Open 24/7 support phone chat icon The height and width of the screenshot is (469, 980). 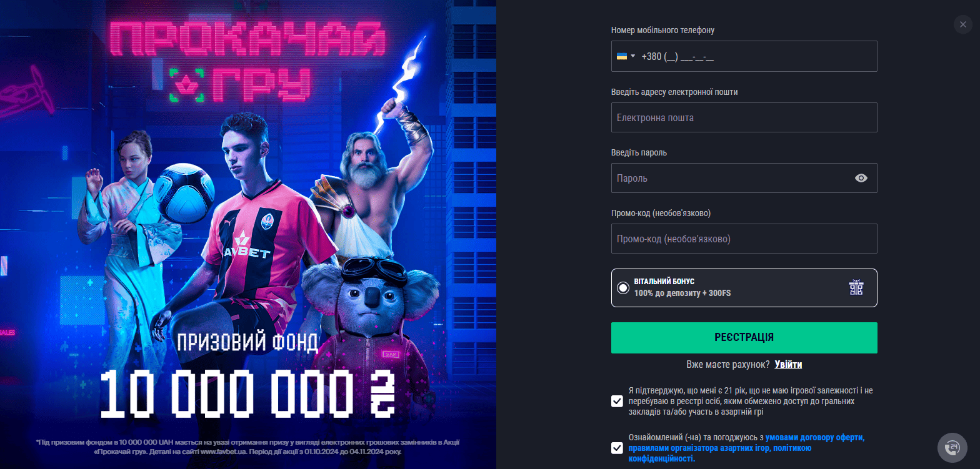(x=952, y=447)
